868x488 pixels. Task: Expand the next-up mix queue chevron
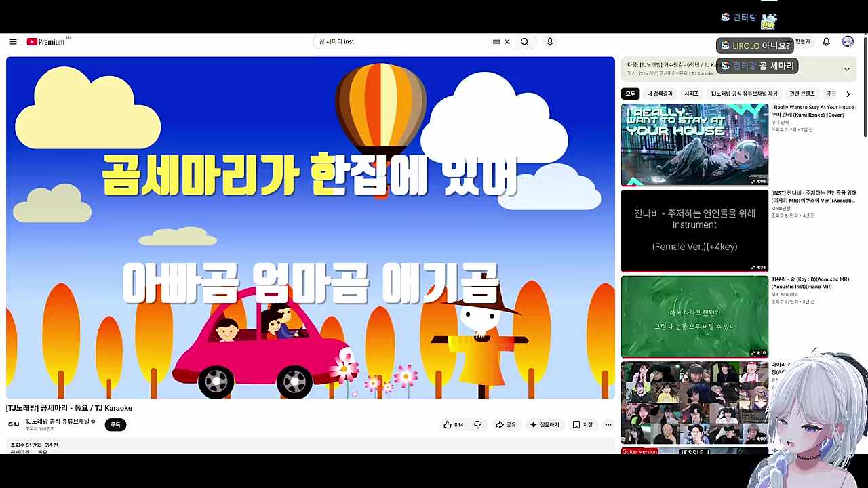(847, 69)
